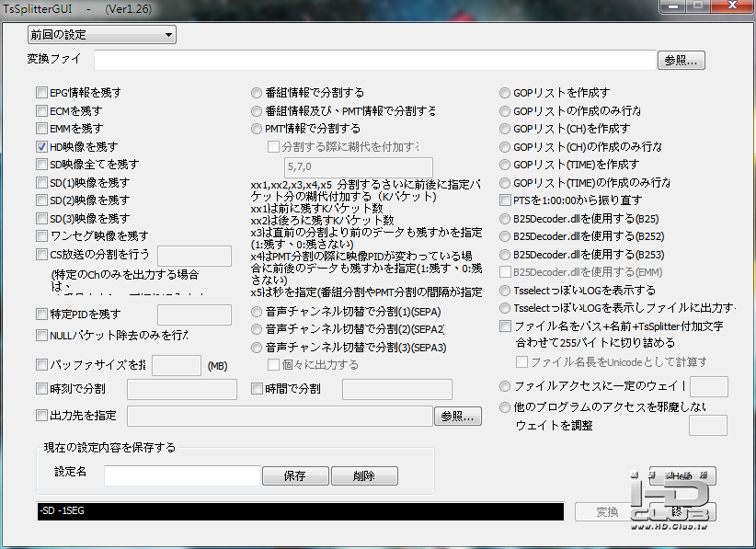Select TsselectっぽいLOGを表示する radio
The width and height of the screenshot is (756, 549).
tap(505, 291)
